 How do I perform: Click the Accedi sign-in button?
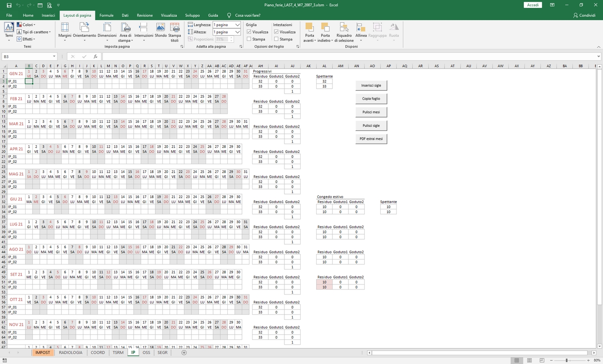(533, 5)
